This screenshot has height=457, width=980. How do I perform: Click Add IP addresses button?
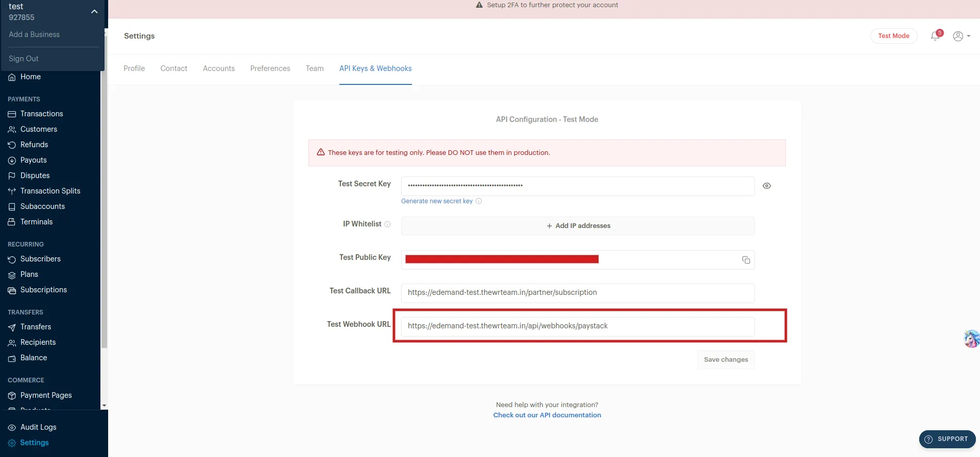[x=578, y=226]
